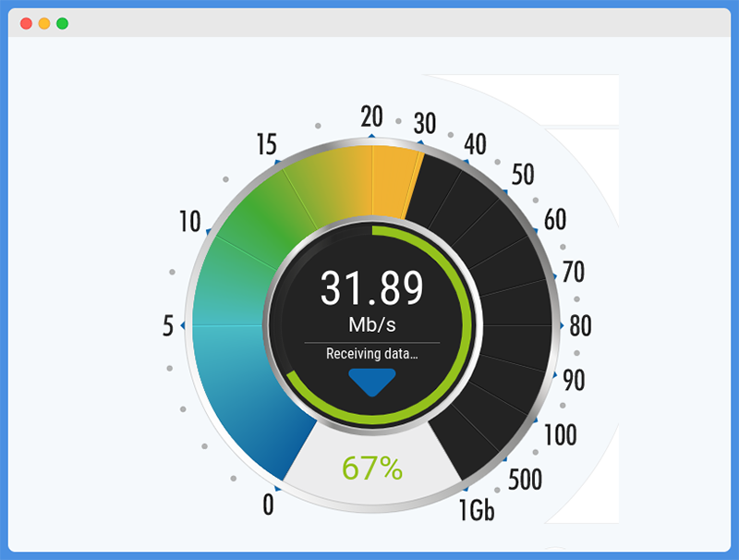Click the 15 gauge label

click(x=267, y=144)
